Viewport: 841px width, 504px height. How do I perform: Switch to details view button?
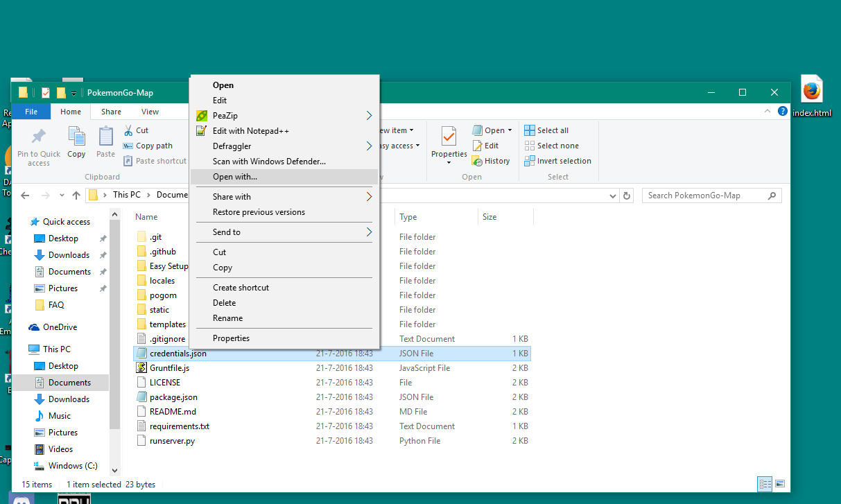tap(765, 484)
